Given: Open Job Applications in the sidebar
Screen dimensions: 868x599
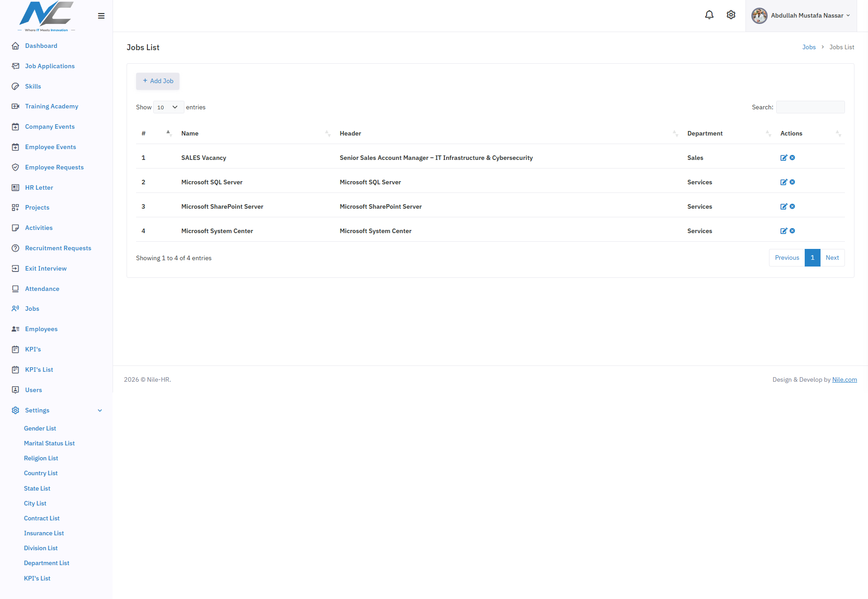Looking at the screenshot, I should pos(50,66).
